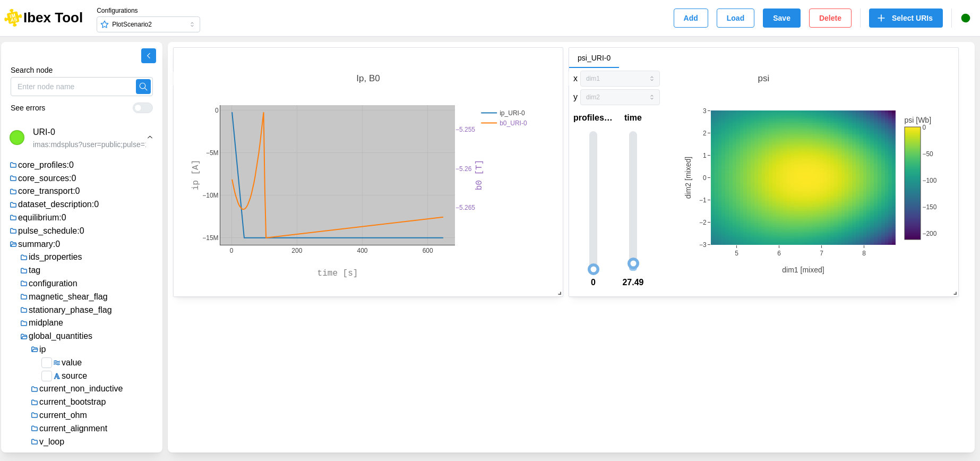Viewport: 980px width, 461px height.
Task: Click folder icon of equilibrium:0
Action: point(13,218)
